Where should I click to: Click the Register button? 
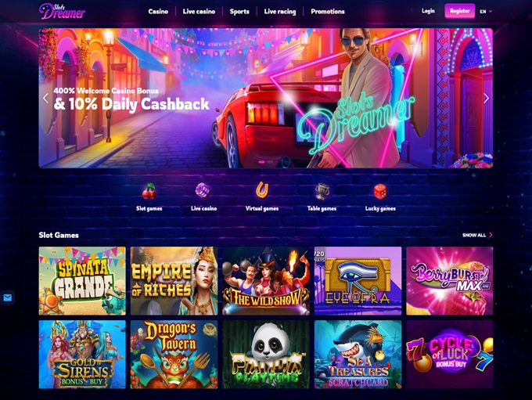460,11
